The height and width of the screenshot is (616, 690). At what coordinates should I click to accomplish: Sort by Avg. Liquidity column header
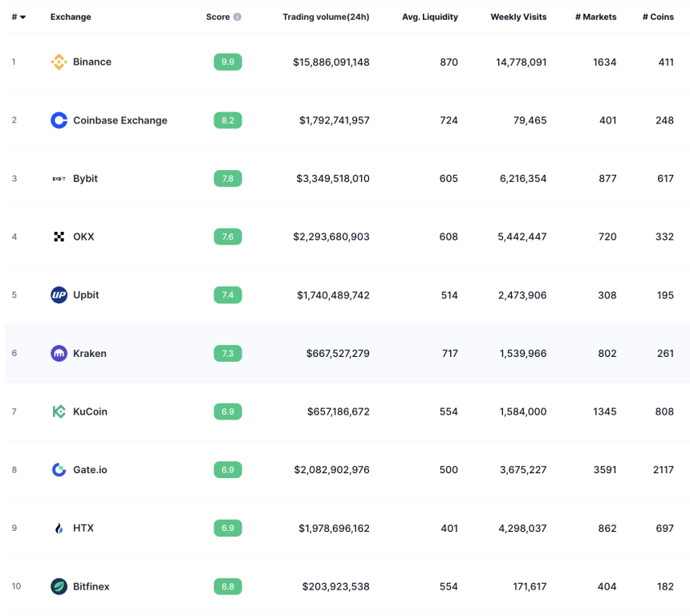pos(430,17)
